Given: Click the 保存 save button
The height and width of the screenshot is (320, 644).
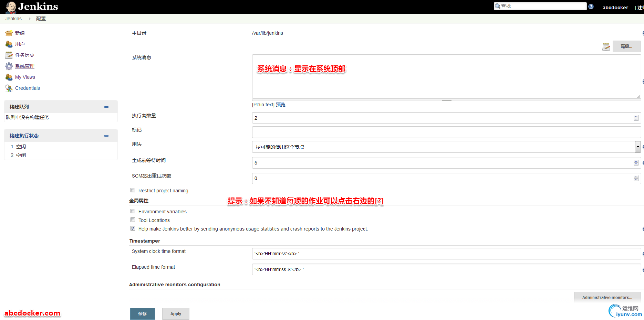Looking at the screenshot, I should point(143,314).
